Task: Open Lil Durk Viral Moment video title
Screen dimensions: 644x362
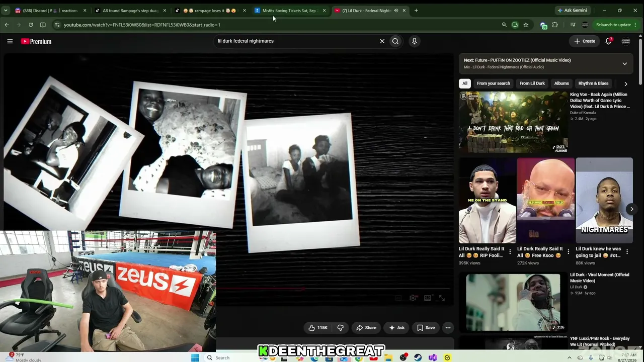Action: 600,278
